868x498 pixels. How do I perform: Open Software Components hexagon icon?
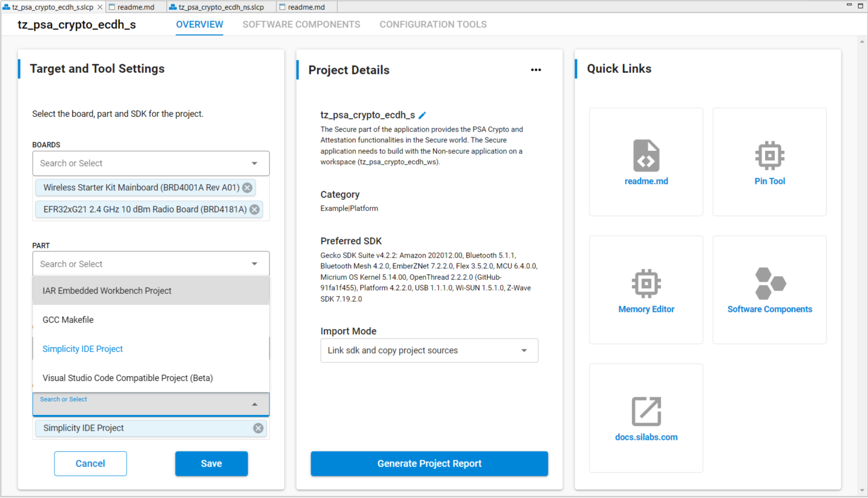coord(769,284)
